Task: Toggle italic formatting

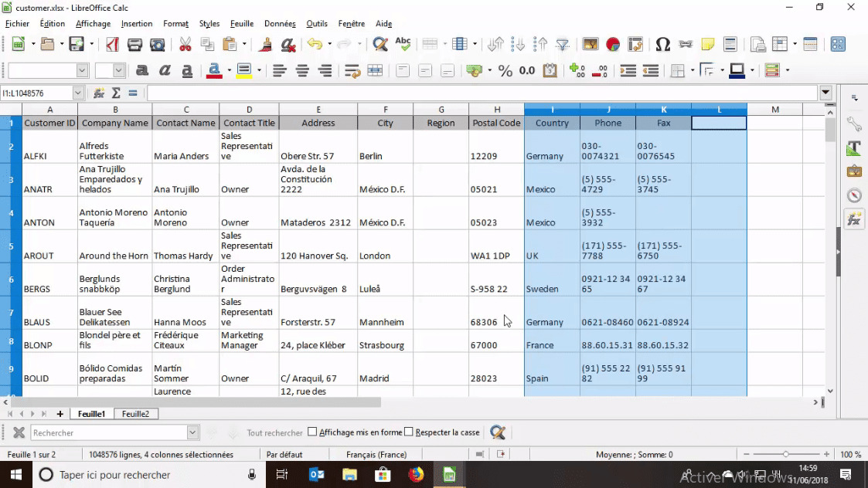Action: [165, 70]
